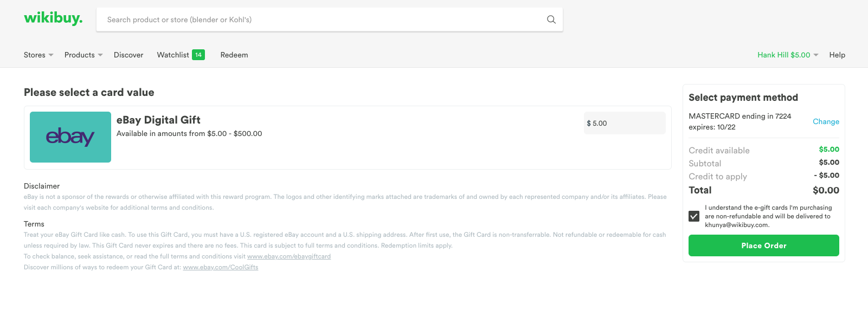
Task: Open the Products dropdown menu
Action: pyautogui.click(x=83, y=55)
